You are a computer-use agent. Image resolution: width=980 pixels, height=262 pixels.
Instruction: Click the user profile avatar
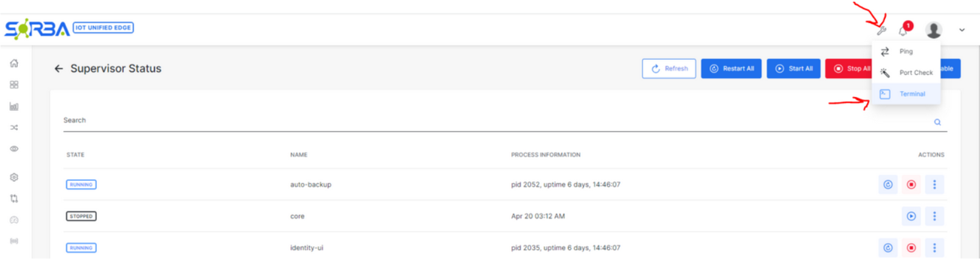(933, 30)
